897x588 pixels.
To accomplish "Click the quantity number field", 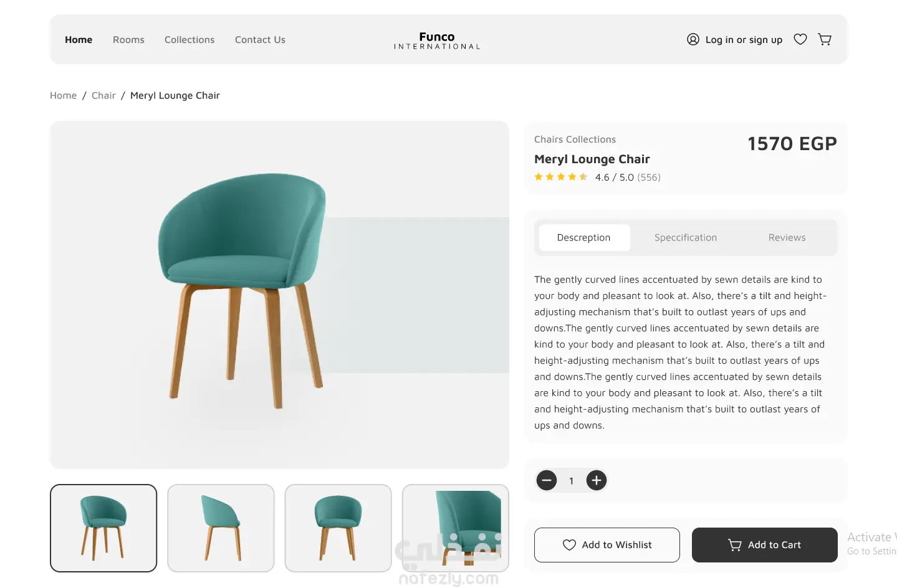I will (x=572, y=481).
